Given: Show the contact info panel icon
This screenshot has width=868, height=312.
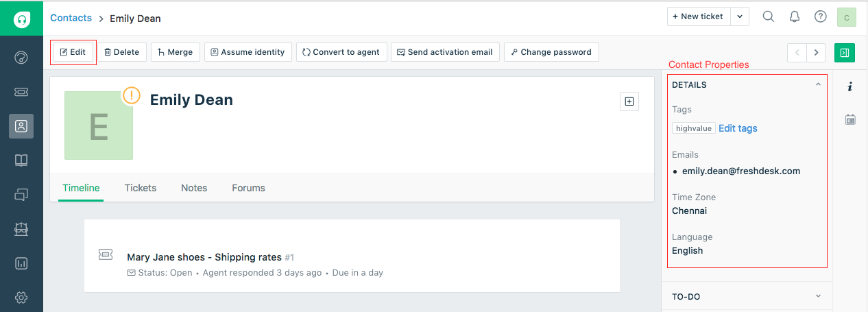Looking at the screenshot, I should (850, 86).
